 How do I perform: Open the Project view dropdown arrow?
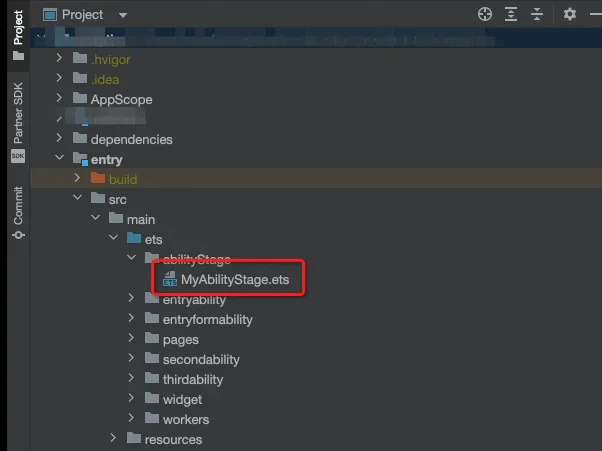123,15
